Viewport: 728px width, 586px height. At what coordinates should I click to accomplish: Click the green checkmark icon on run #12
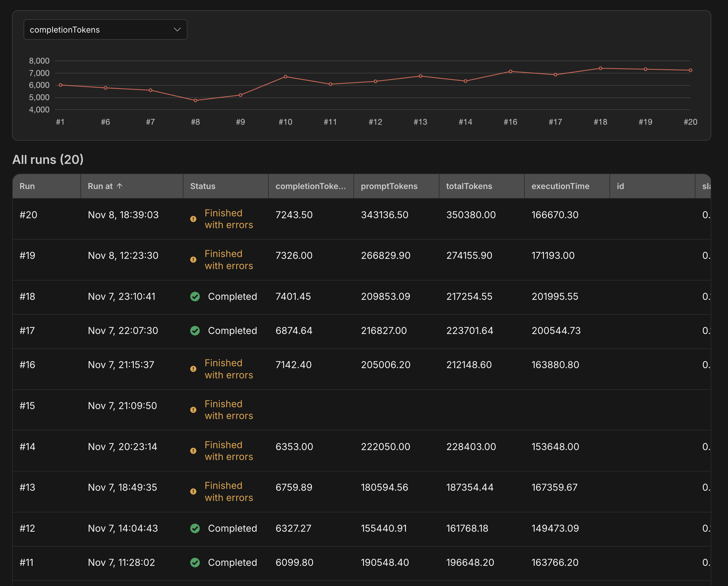195,528
